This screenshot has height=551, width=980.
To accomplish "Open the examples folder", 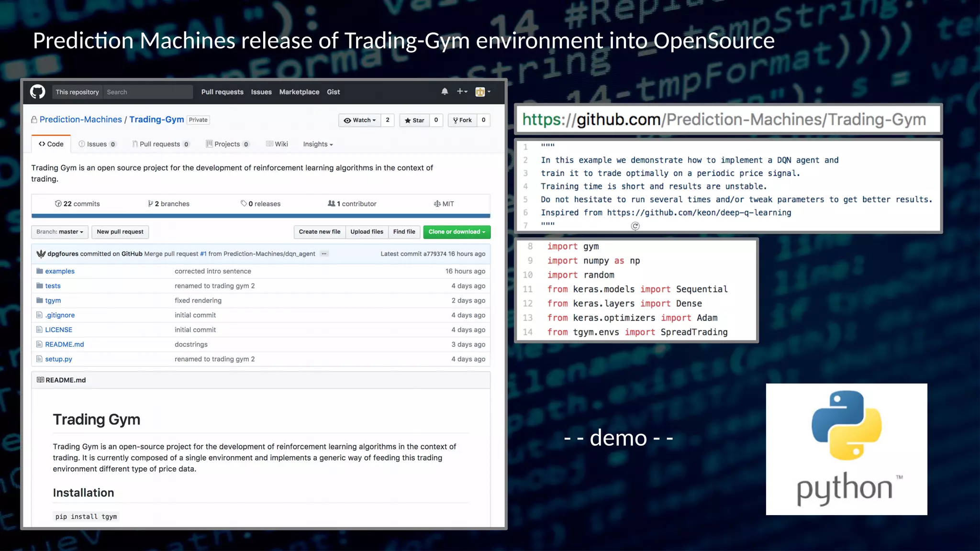I will pos(60,271).
